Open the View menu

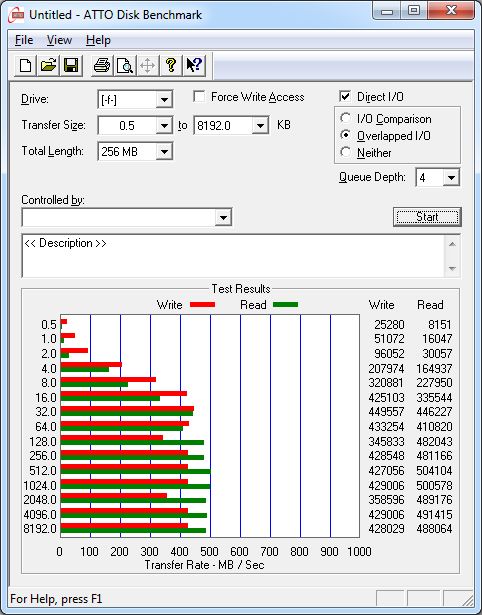(x=59, y=40)
